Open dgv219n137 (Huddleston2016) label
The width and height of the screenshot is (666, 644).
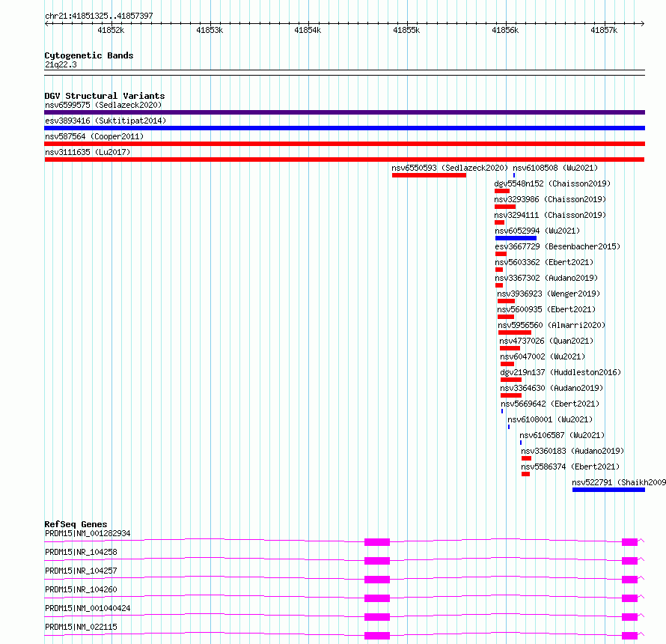[x=560, y=372]
